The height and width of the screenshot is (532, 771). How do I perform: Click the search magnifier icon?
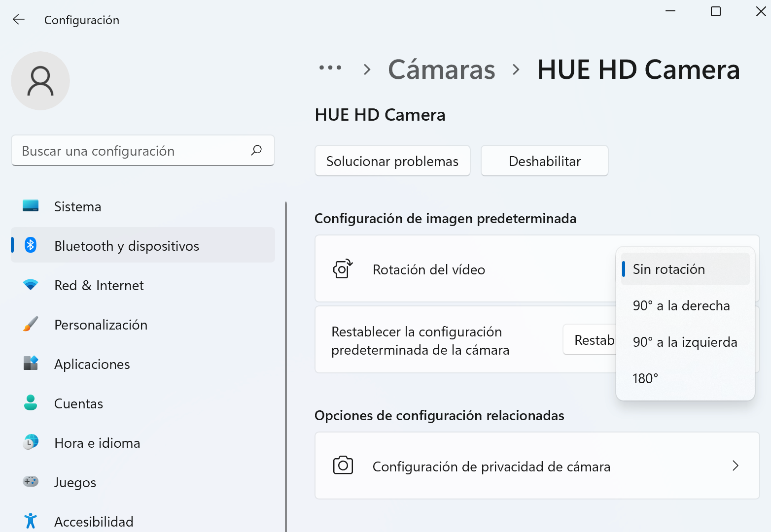(x=256, y=150)
